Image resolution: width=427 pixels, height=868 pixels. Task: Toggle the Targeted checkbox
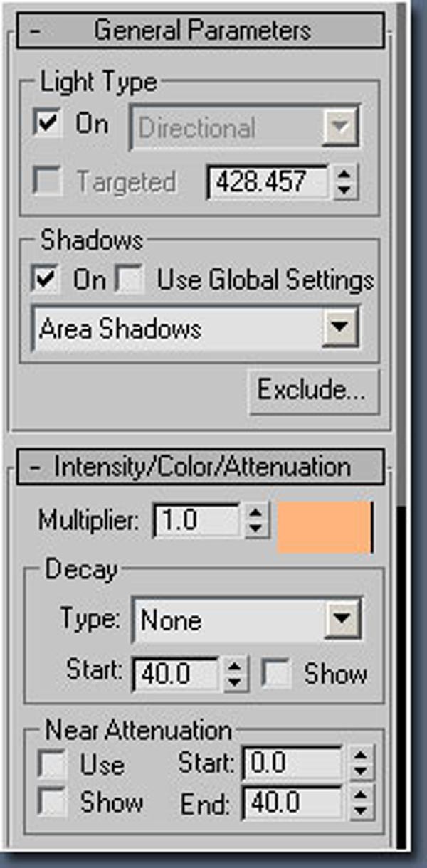tap(47, 181)
